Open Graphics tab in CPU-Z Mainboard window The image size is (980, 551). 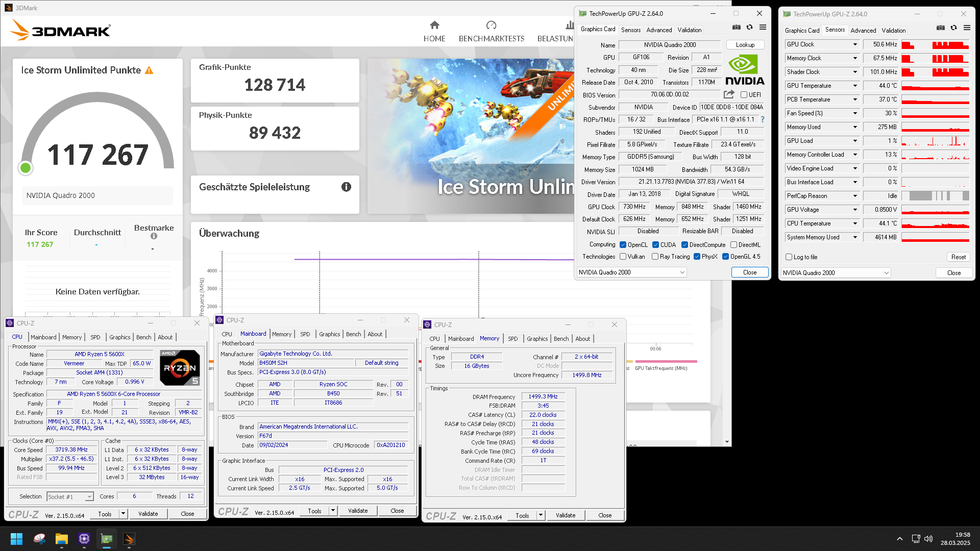coord(329,334)
